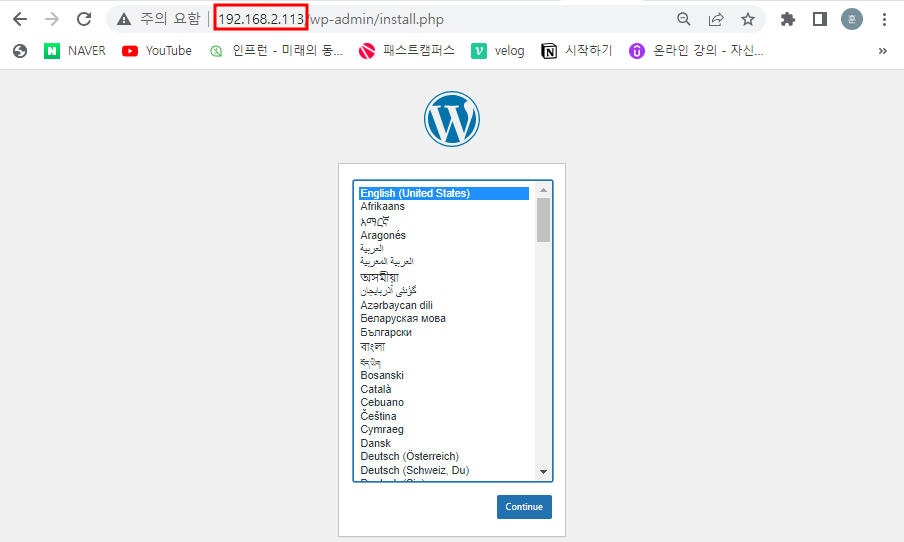Click the language list scroll-up arrow
This screenshot has height=542, width=904.
(x=543, y=190)
